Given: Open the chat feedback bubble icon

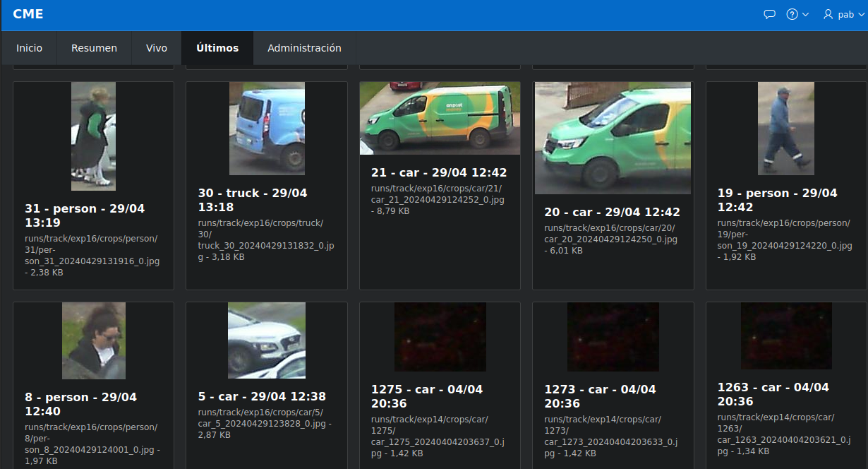Looking at the screenshot, I should (x=769, y=14).
